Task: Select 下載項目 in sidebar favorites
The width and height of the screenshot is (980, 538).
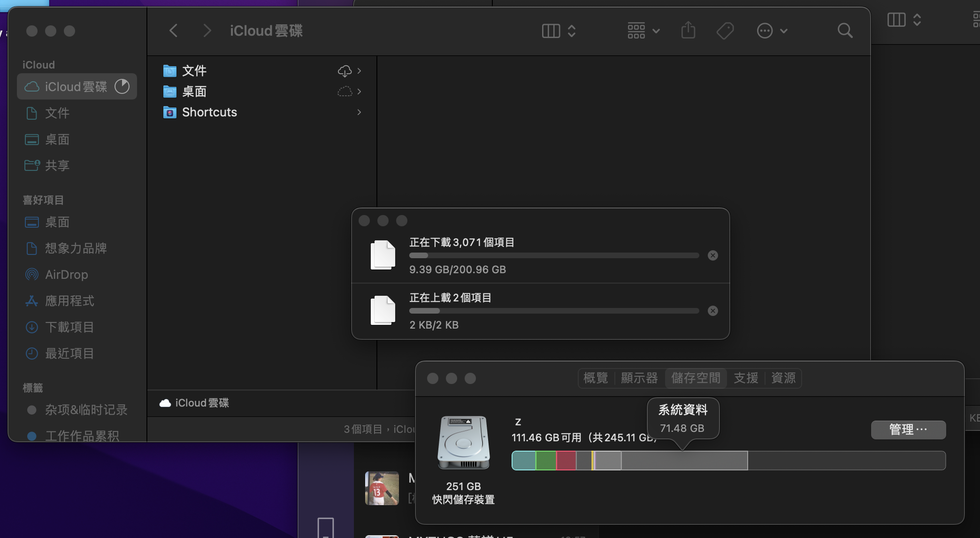Action: 69,327
